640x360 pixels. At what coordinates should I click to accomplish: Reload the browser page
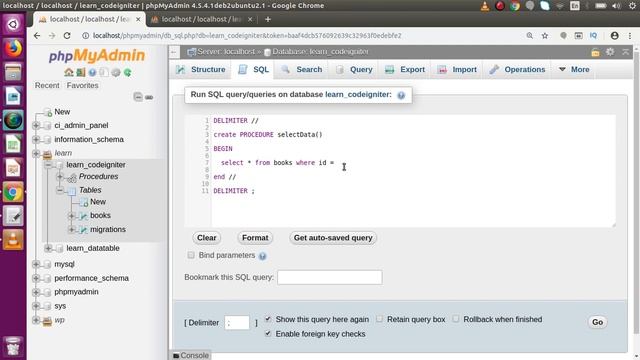click(67, 36)
